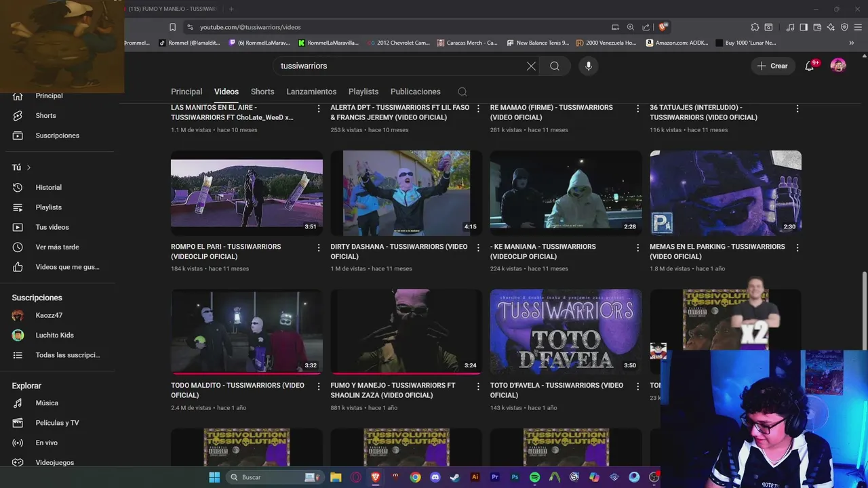
Task: Open options menu for LAS MANITOS EN EL AIRE
Action: point(319,108)
